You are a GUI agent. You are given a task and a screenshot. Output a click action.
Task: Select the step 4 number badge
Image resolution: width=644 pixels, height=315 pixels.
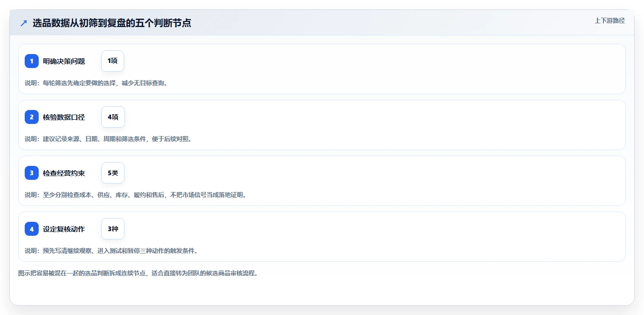tap(32, 229)
